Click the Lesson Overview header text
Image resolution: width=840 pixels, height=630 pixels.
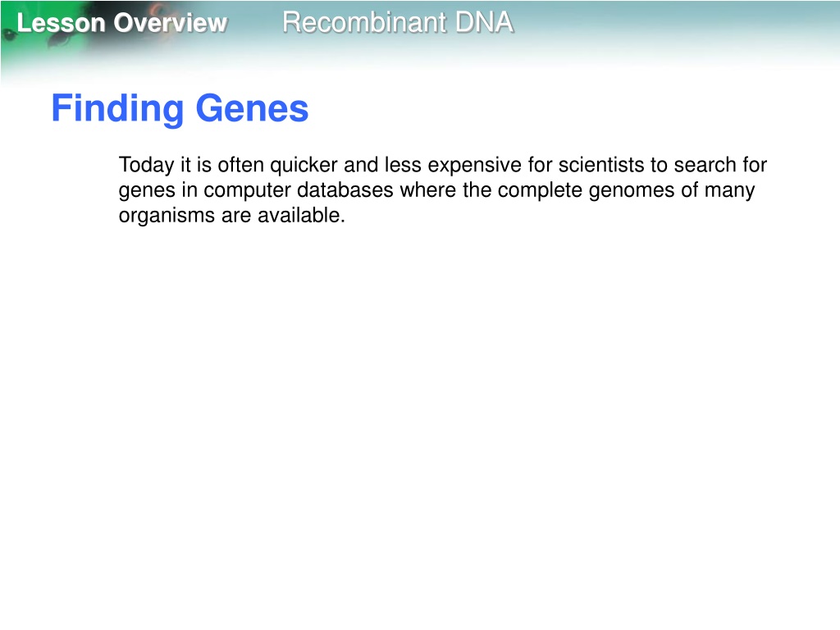[x=122, y=23]
